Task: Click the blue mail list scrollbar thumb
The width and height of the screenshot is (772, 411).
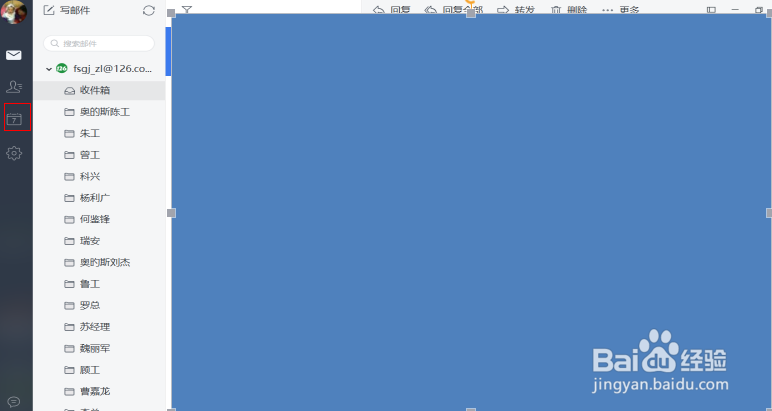Action: (168, 51)
